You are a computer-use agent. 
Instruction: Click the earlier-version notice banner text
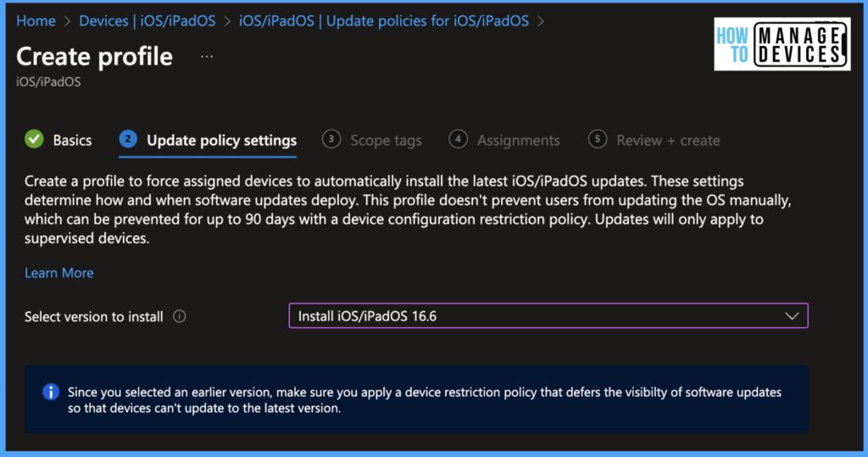click(425, 400)
